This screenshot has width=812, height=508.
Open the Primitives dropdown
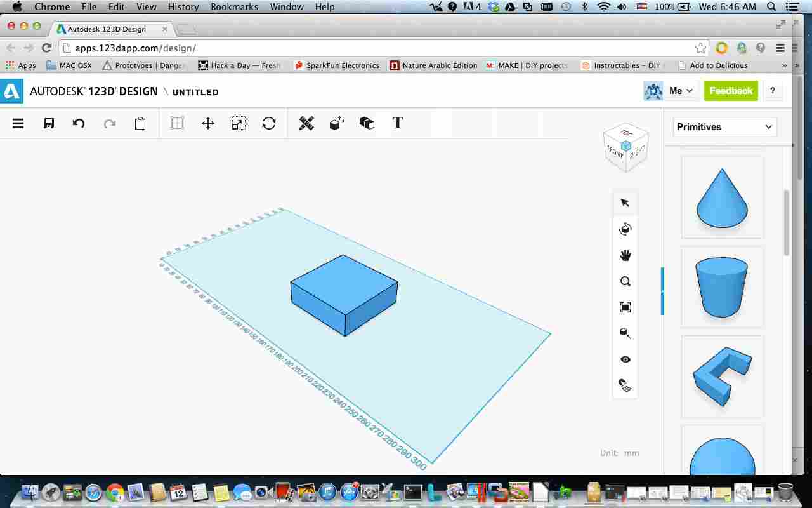pos(725,127)
